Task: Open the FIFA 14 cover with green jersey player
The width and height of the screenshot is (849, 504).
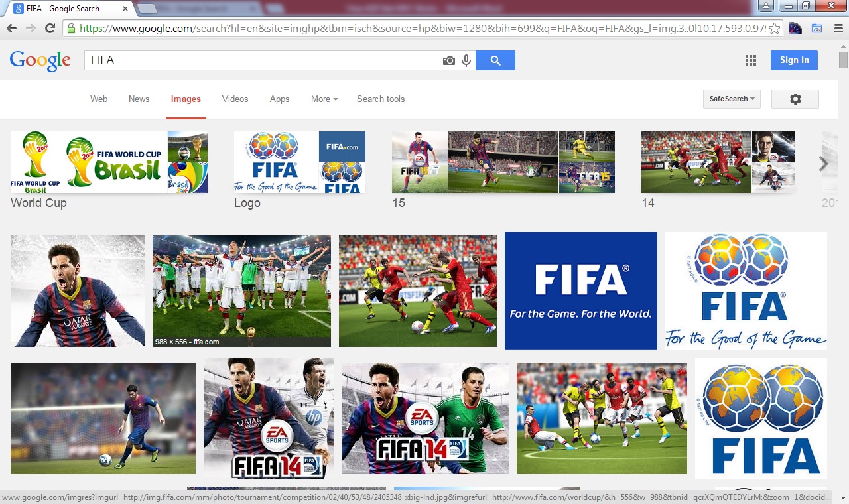Action: pyautogui.click(x=425, y=418)
